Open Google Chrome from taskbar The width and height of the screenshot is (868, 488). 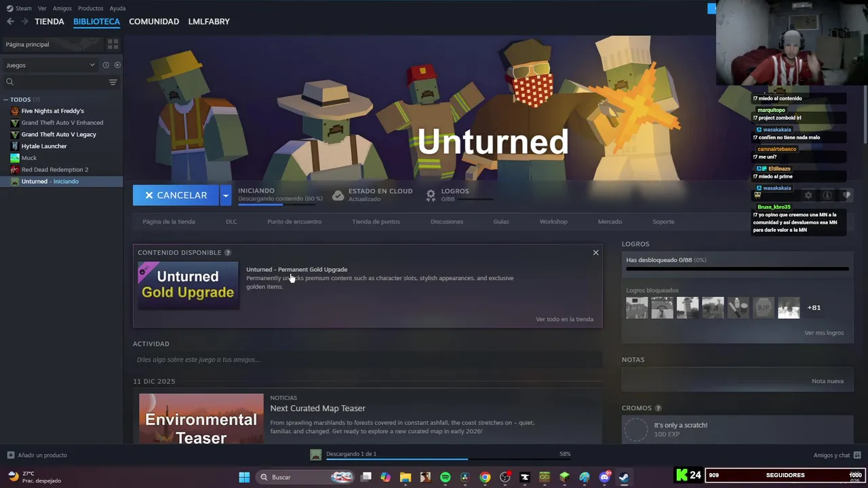coord(485,477)
